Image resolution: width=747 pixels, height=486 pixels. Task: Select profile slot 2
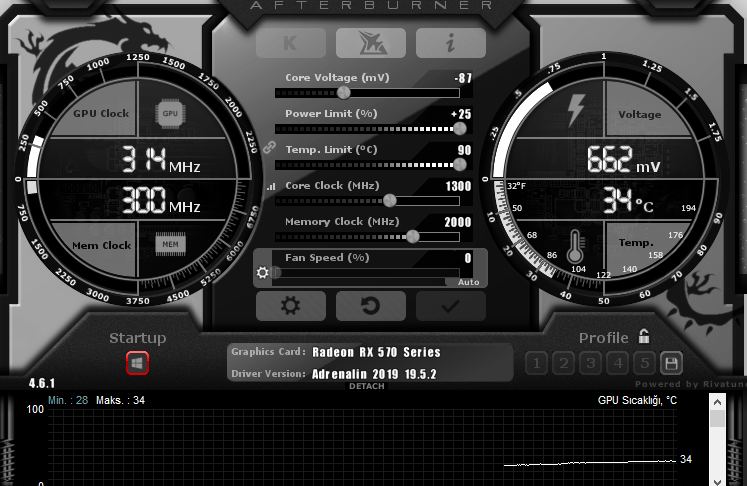[564, 364]
